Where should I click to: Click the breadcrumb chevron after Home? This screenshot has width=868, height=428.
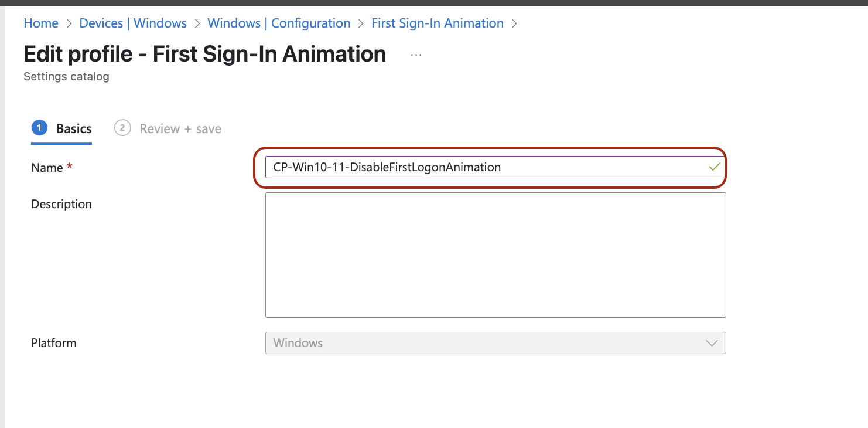[x=69, y=23]
